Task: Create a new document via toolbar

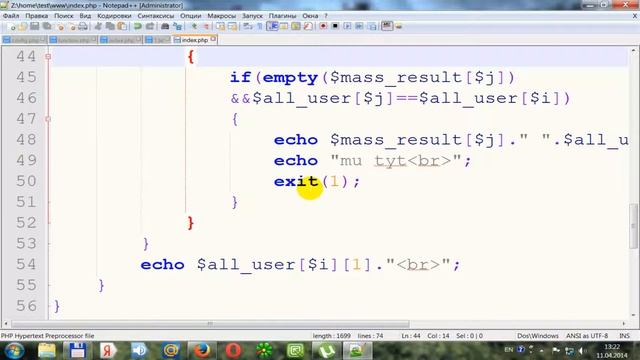Action: point(11,27)
